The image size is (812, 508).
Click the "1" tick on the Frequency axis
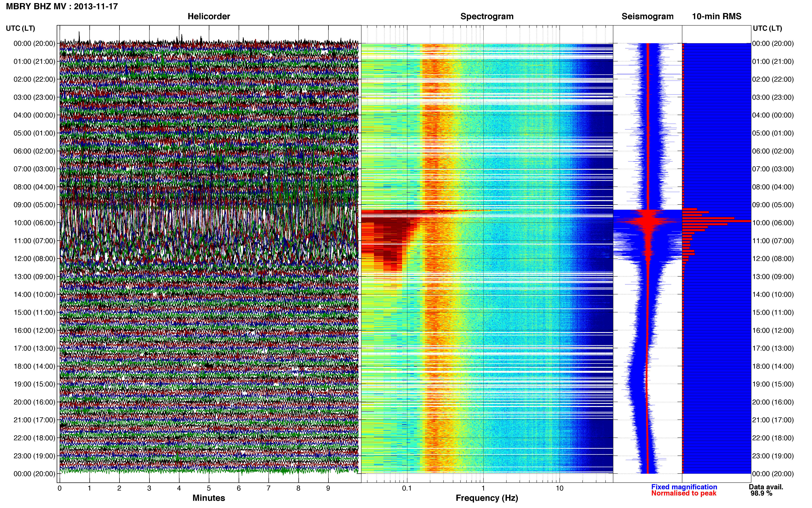tap(483, 488)
